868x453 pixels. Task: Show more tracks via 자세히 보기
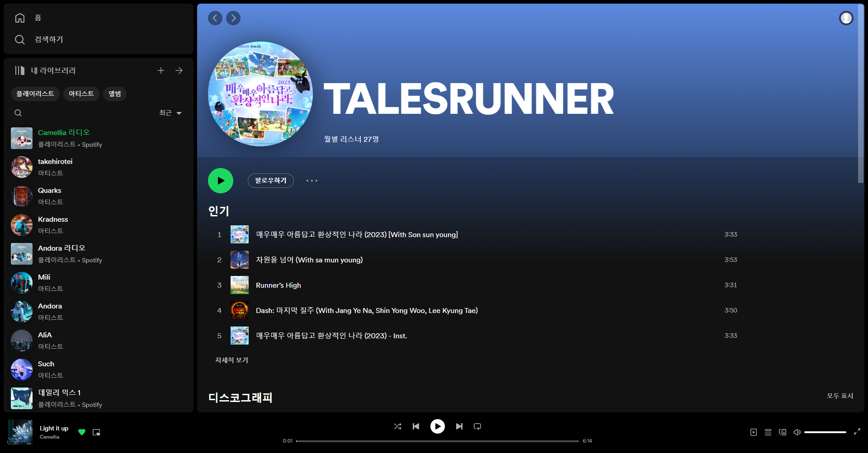(x=231, y=360)
